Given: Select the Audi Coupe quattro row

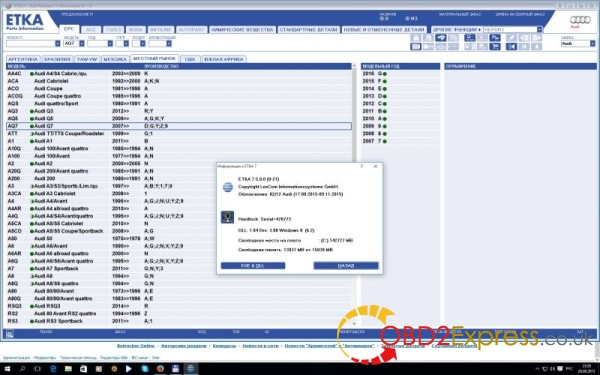Looking at the screenshot, I should 179,96.
